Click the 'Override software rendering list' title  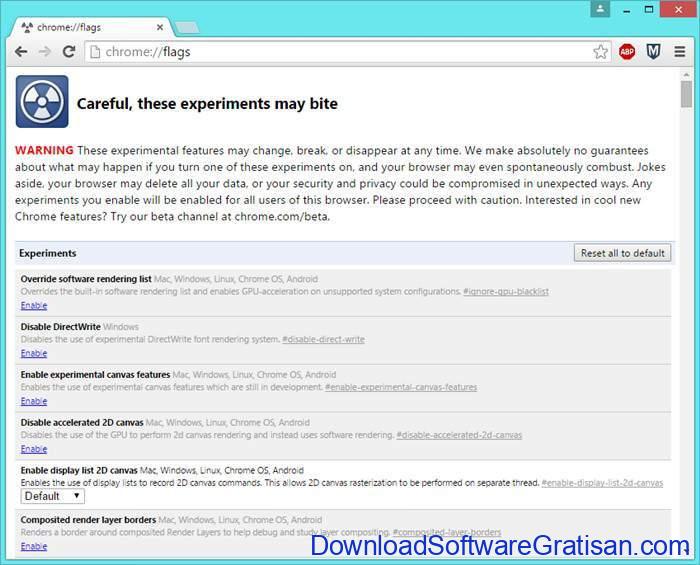(86, 279)
